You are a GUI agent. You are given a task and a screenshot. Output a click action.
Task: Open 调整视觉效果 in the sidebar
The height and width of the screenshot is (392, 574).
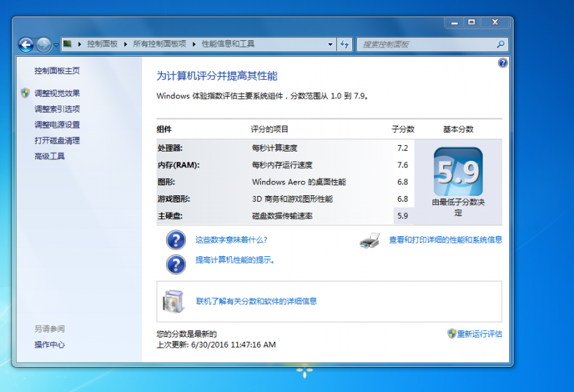click(x=57, y=93)
